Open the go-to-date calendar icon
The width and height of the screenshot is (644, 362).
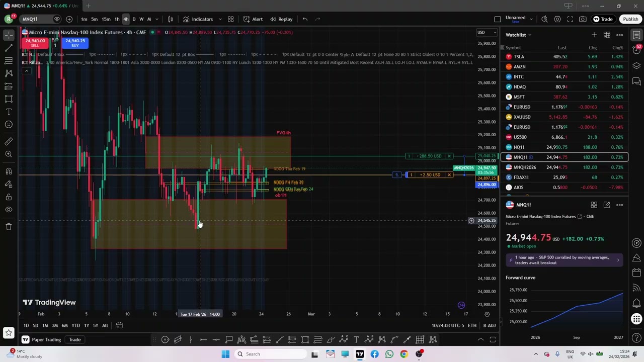119,325
